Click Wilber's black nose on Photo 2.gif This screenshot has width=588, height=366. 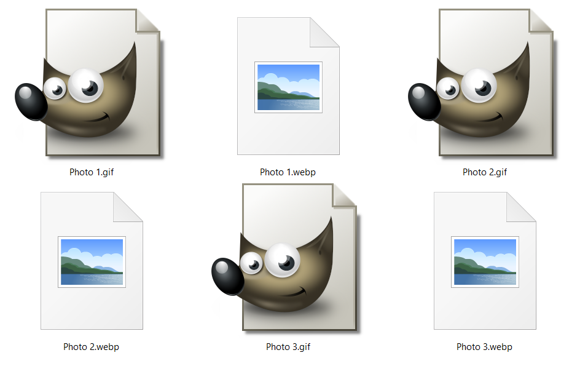click(x=425, y=101)
